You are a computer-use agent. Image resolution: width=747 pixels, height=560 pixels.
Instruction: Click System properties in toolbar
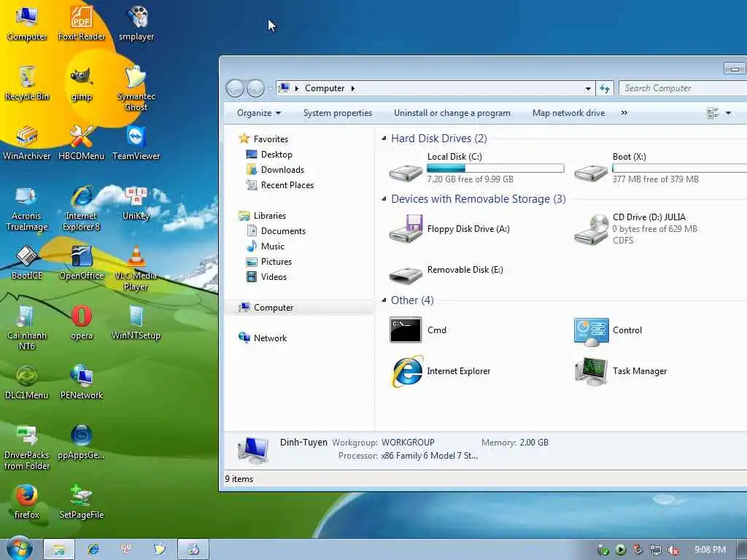pos(337,113)
